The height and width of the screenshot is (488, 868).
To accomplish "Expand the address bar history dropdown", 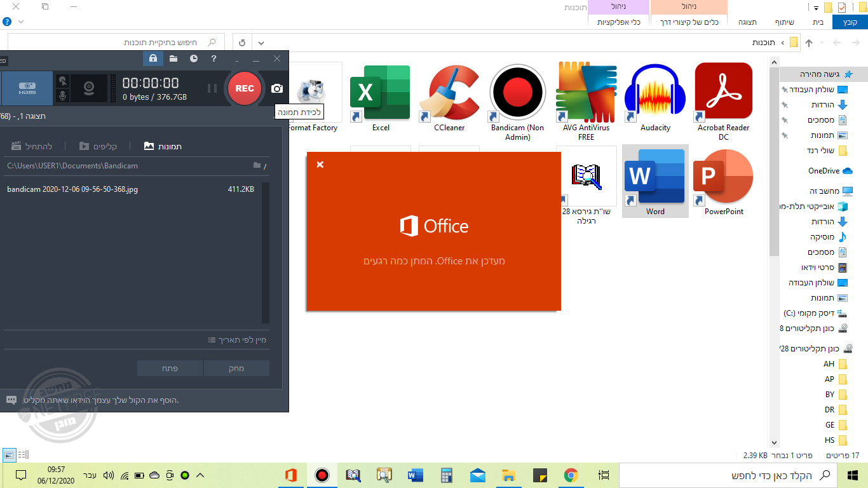I will pos(261,43).
